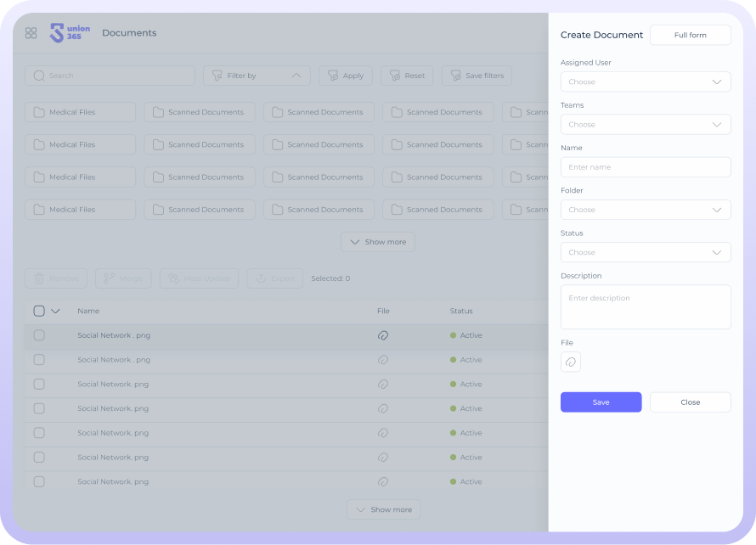Open the Status dropdown in the form
Viewport: 756px width, 545px height.
coord(646,252)
